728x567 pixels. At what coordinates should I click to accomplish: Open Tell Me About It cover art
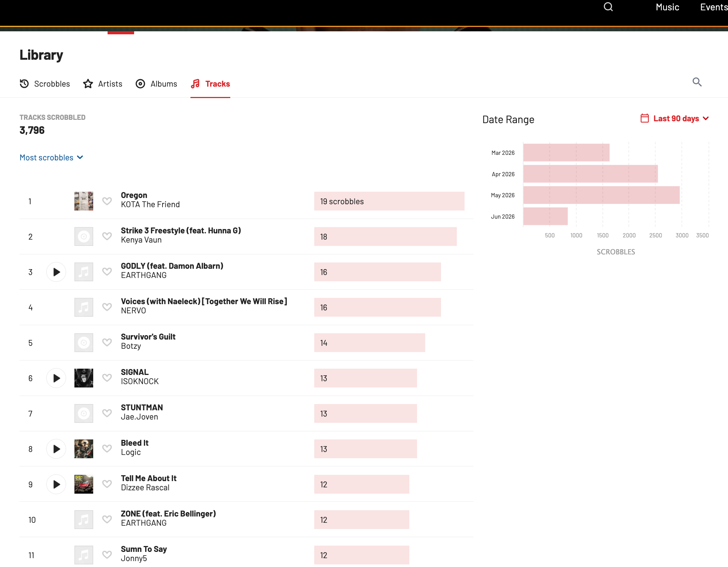point(84,484)
